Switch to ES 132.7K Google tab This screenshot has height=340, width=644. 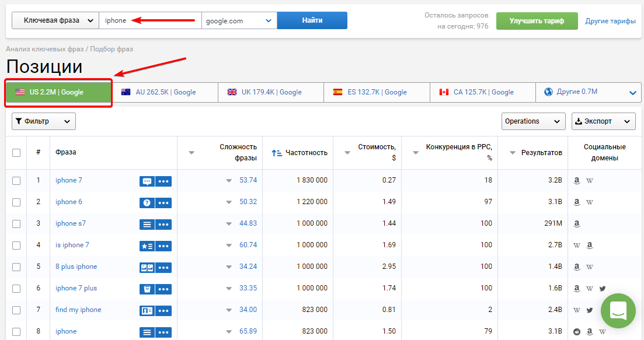click(x=377, y=92)
